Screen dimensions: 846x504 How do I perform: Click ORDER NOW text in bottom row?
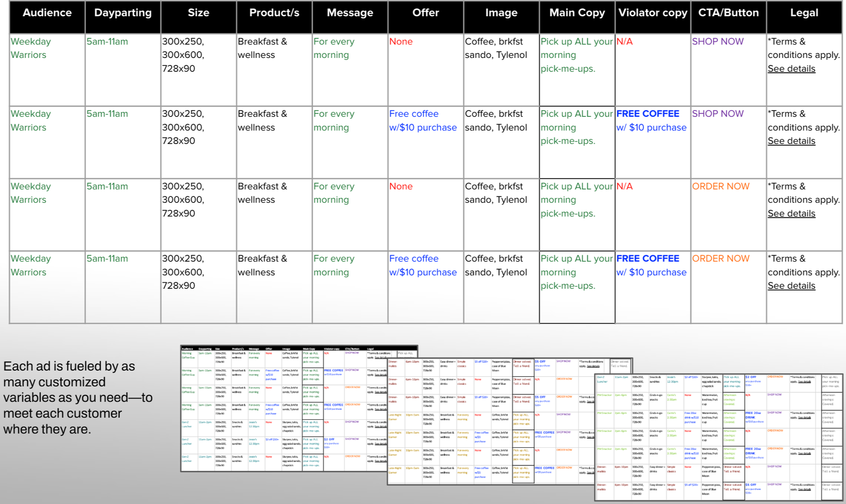point(720,259)
